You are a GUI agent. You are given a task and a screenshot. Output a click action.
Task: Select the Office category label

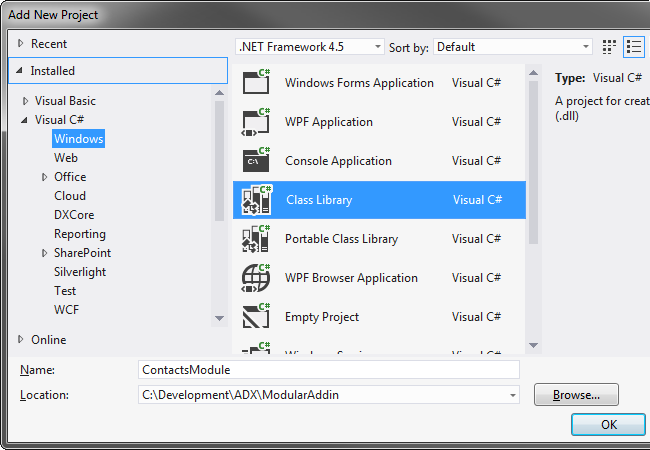[70, 177]
